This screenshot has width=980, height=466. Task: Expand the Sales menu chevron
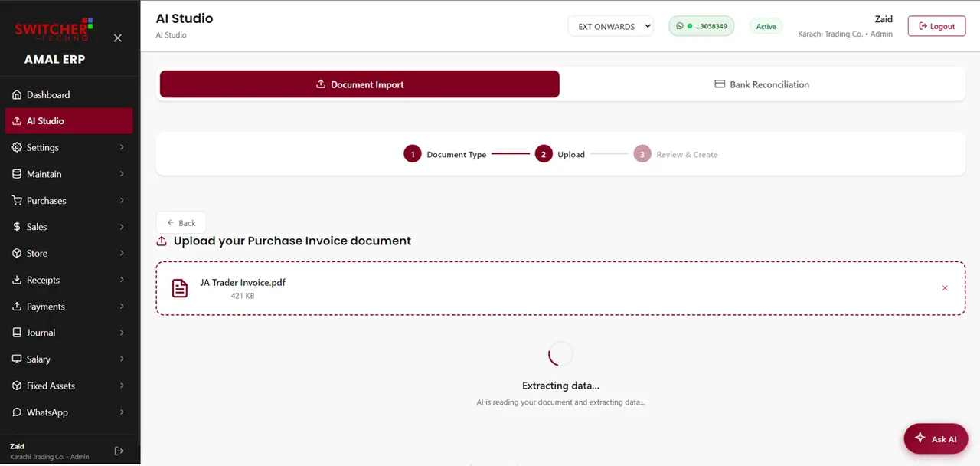point(122,227)
